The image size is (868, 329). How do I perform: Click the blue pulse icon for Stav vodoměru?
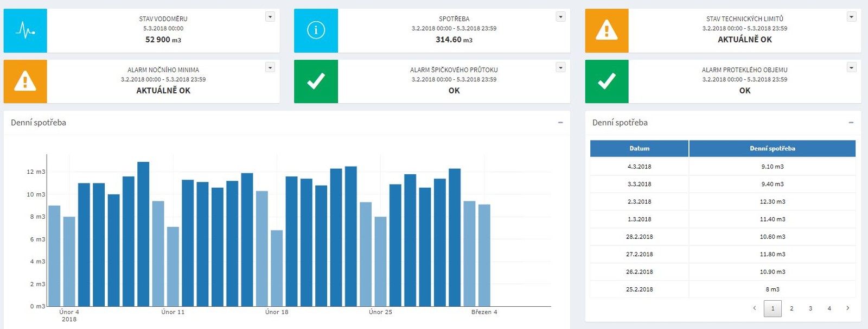coord(25,30)
